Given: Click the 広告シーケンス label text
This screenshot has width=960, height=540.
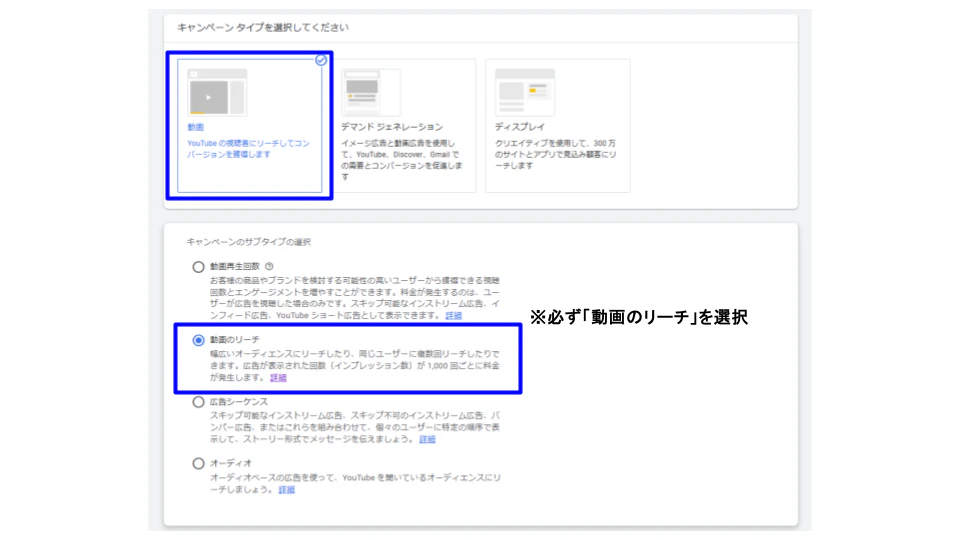Looking at the screenshot, I should point(239,402).
